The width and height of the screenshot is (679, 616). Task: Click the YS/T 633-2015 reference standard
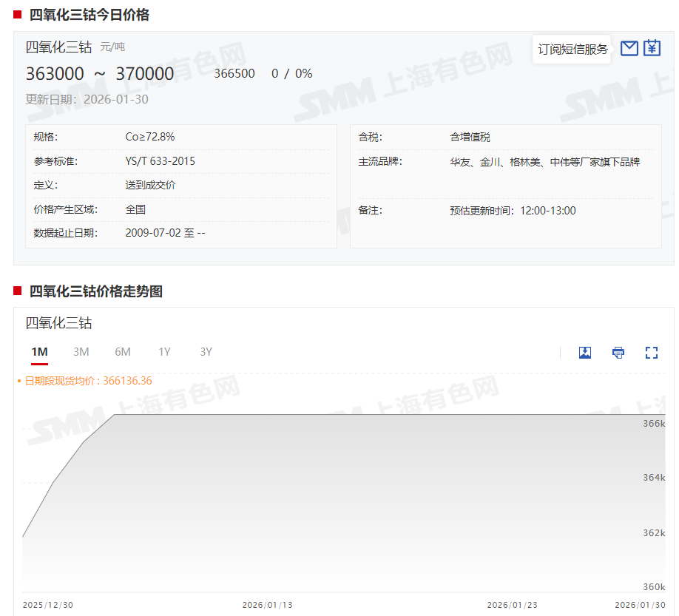161,161
